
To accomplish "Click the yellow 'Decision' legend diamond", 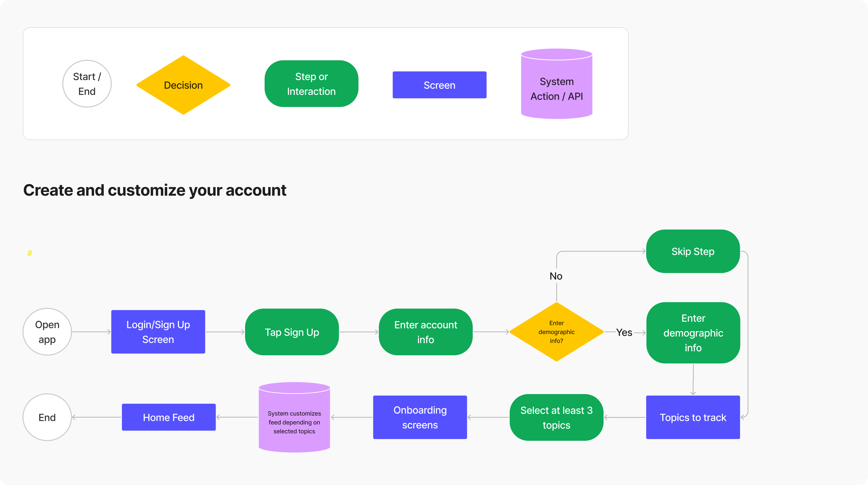I will click(183, 85).
